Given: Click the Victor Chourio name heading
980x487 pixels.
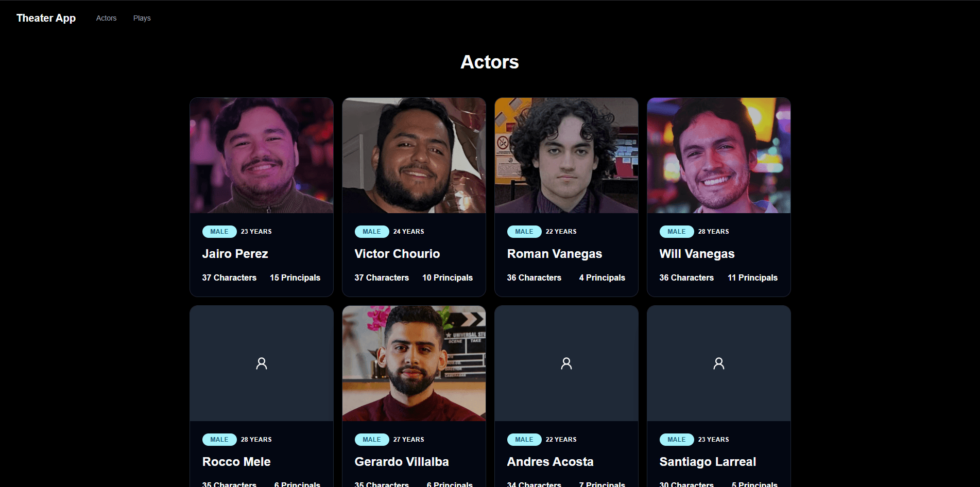Looking at the screenshot, I should click(398, 254).
